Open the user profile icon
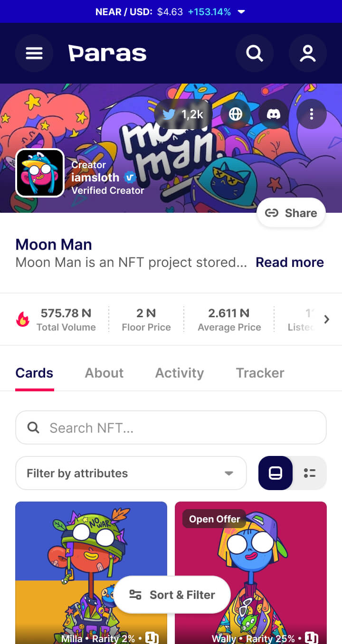 click(x=308, y=53)
